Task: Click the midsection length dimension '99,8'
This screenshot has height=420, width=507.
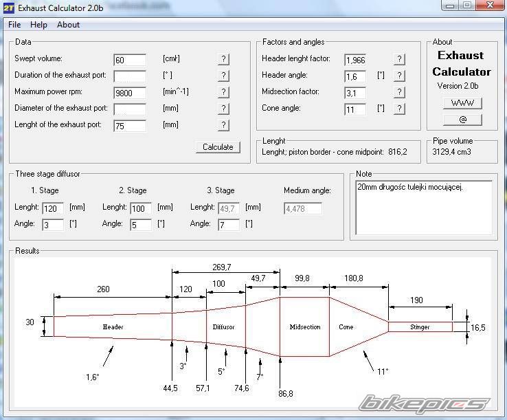Action: pos(302,278)
